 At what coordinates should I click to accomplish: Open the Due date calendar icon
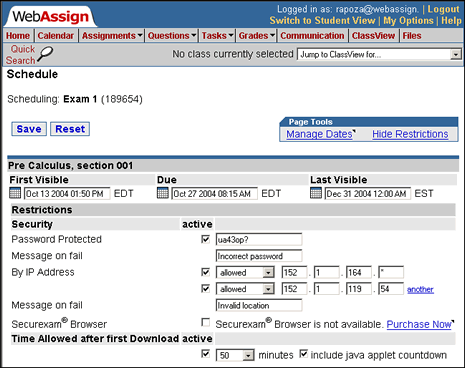163,193
